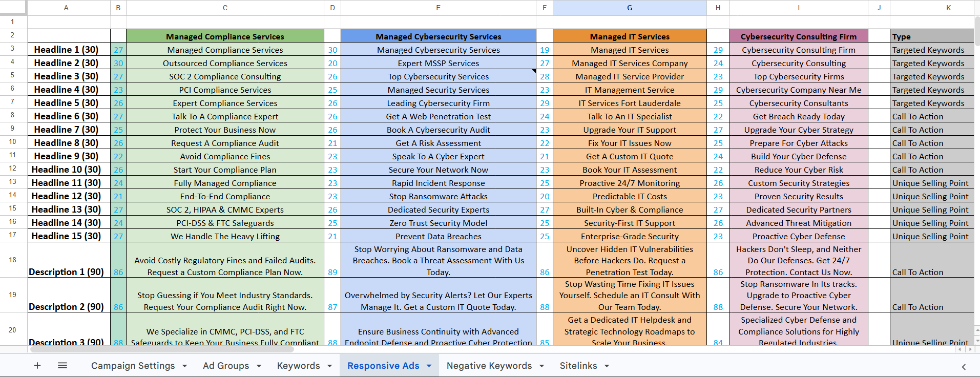
Task: Switch to the Ad Groups sheet
Action: 226,366
